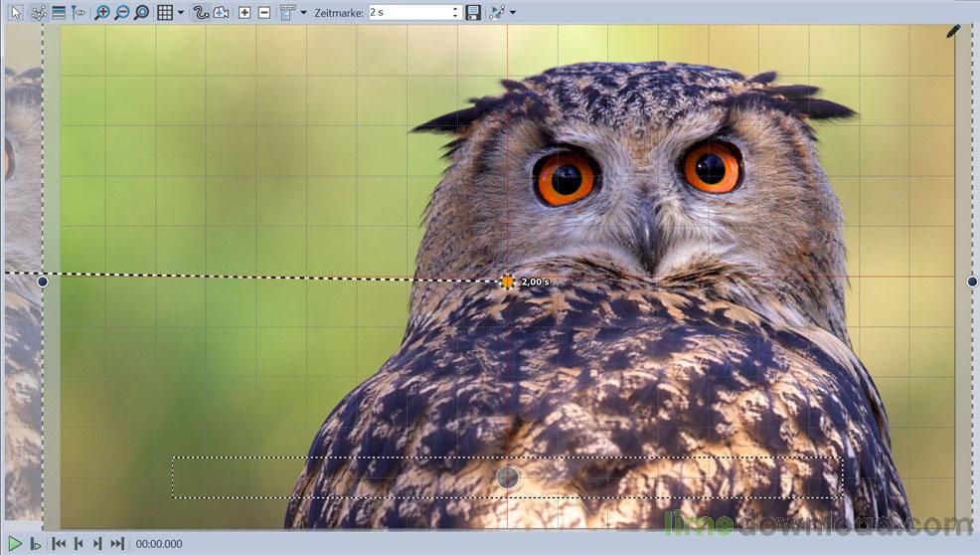Click the path animation play icon
The height and width of the screenshot is (555, 980).
497,13
